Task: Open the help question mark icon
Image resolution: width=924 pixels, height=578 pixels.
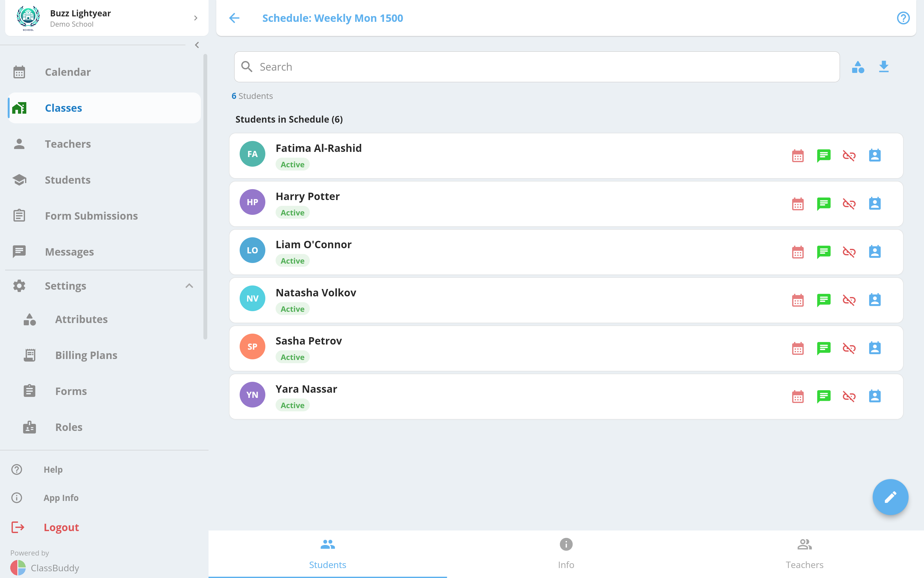Action: [903, 18]
